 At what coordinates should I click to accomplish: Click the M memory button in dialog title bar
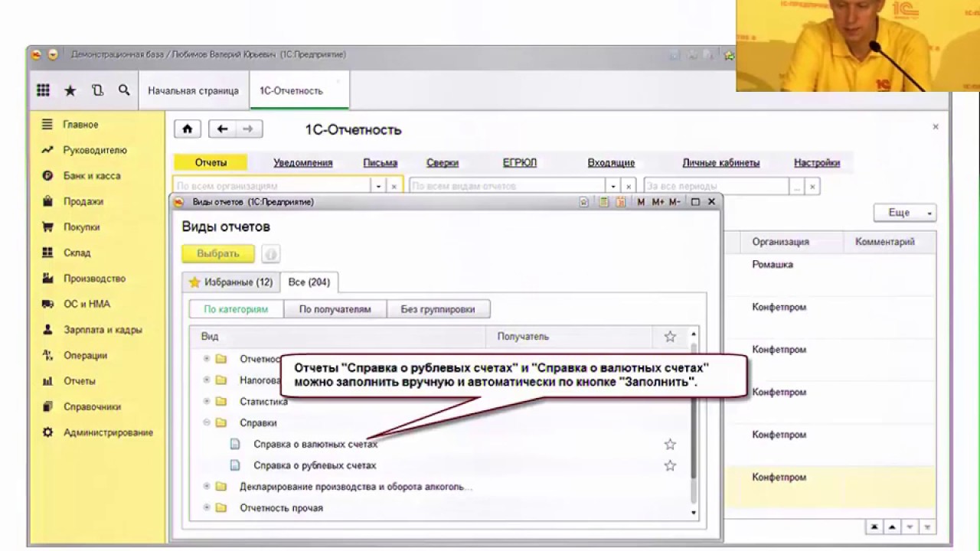coord(641,202)
